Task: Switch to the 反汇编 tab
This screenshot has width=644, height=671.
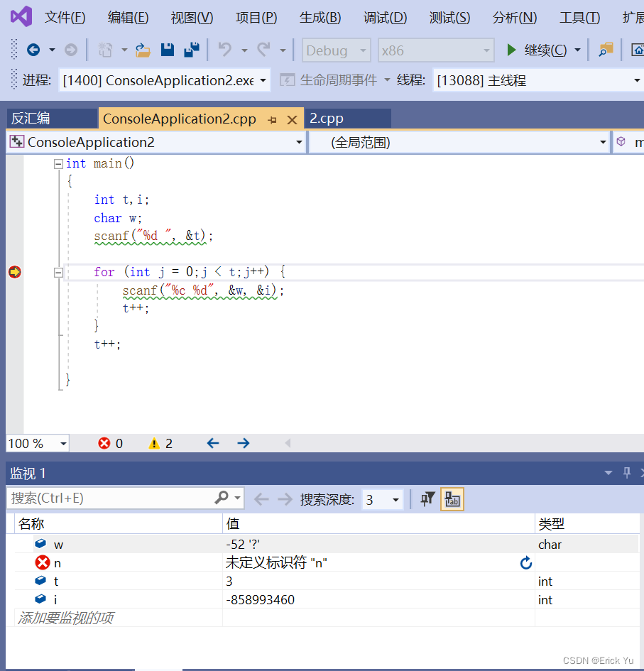Action: point(52,118)
